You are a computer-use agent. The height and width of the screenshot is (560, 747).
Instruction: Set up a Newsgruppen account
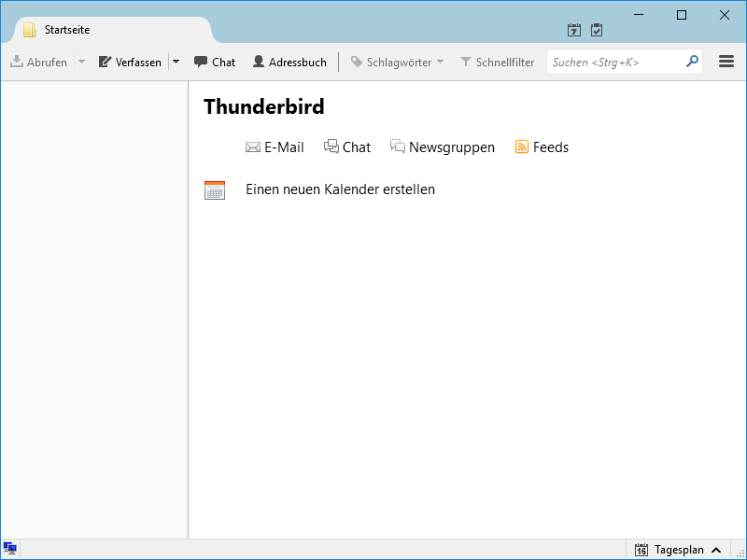443,147
